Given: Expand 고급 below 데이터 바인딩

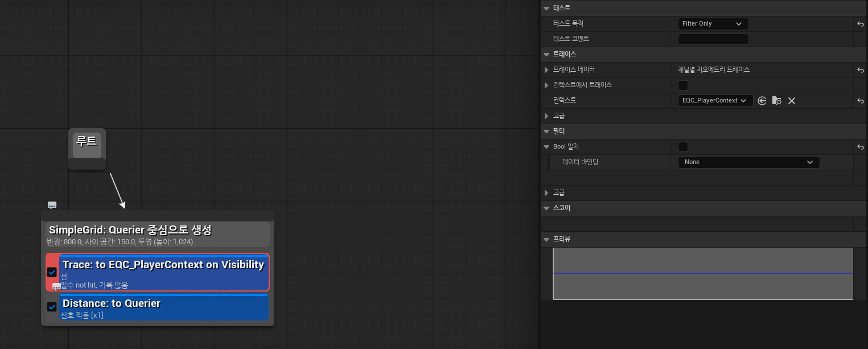Looking at the screenshot, I should click(x=547, y=193).
